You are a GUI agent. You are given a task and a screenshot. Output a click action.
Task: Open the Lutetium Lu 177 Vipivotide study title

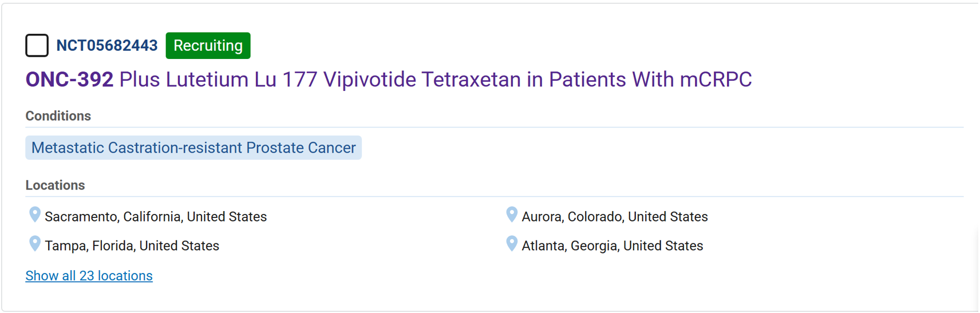coord(435,80)
